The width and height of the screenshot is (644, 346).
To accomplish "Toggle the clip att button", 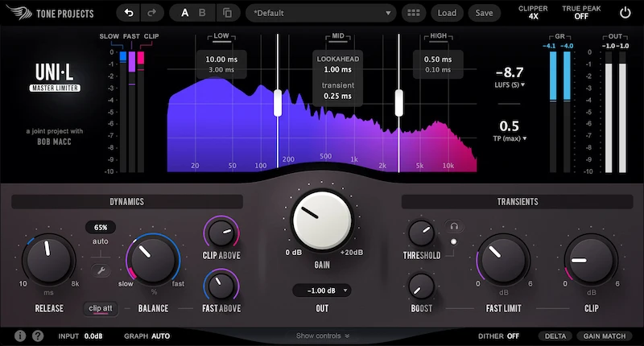I will coord(100,308).
